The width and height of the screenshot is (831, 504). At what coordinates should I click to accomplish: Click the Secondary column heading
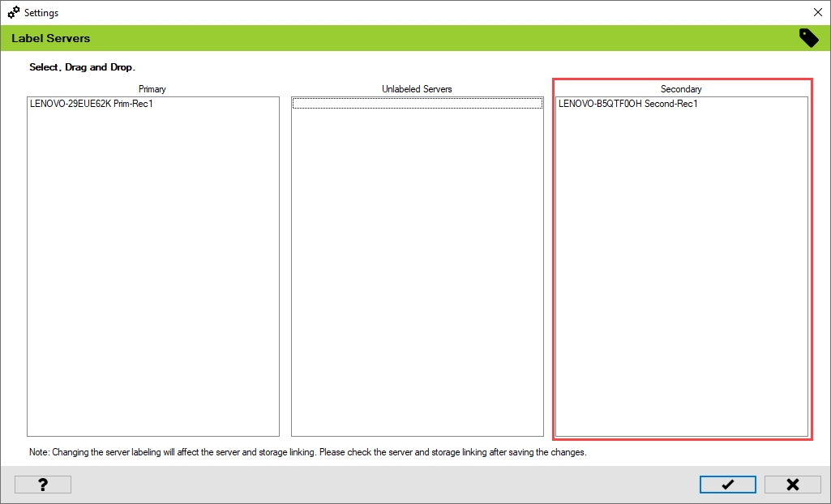click(x=681, y=89)
